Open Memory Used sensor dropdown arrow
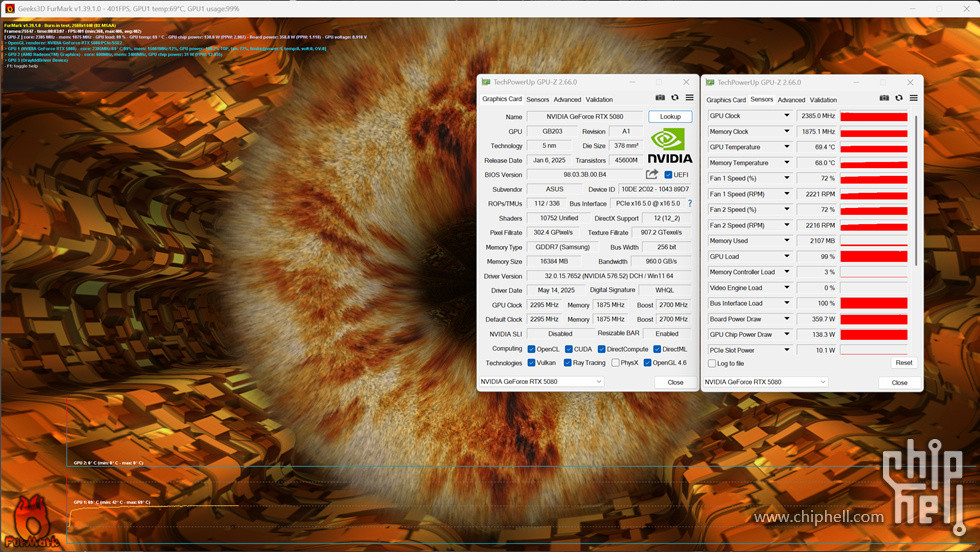Viewport: 980px width, 552px height. coord(787,241)
